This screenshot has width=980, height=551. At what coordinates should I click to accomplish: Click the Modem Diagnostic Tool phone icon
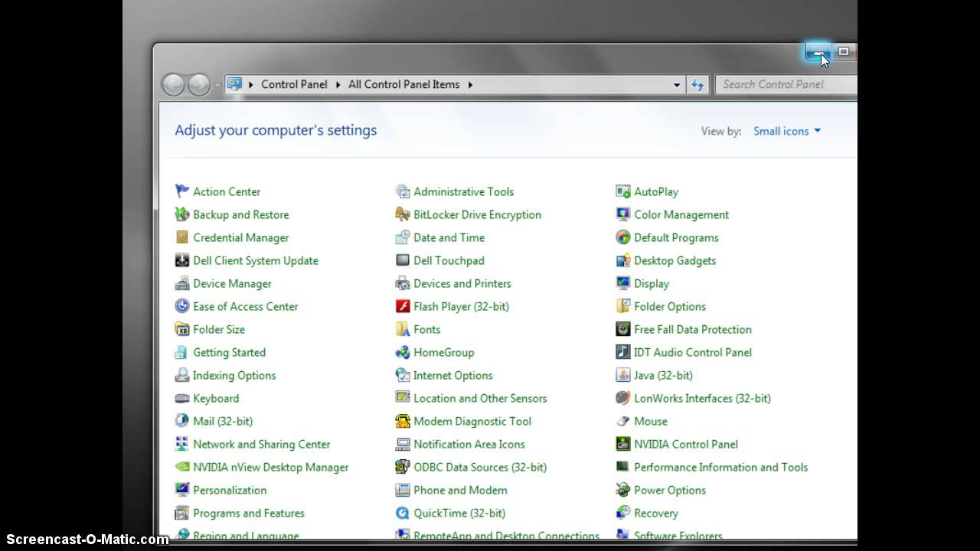tap(402, 421)
